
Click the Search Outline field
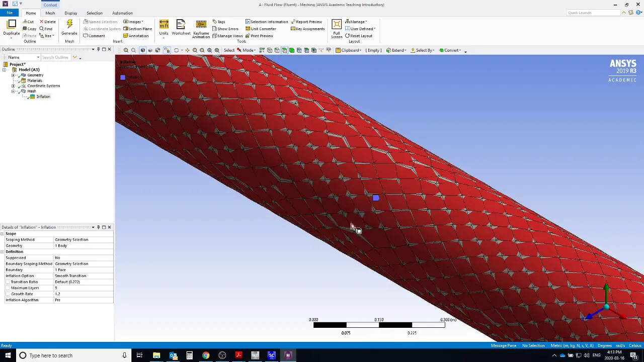[x=55, y=57]
